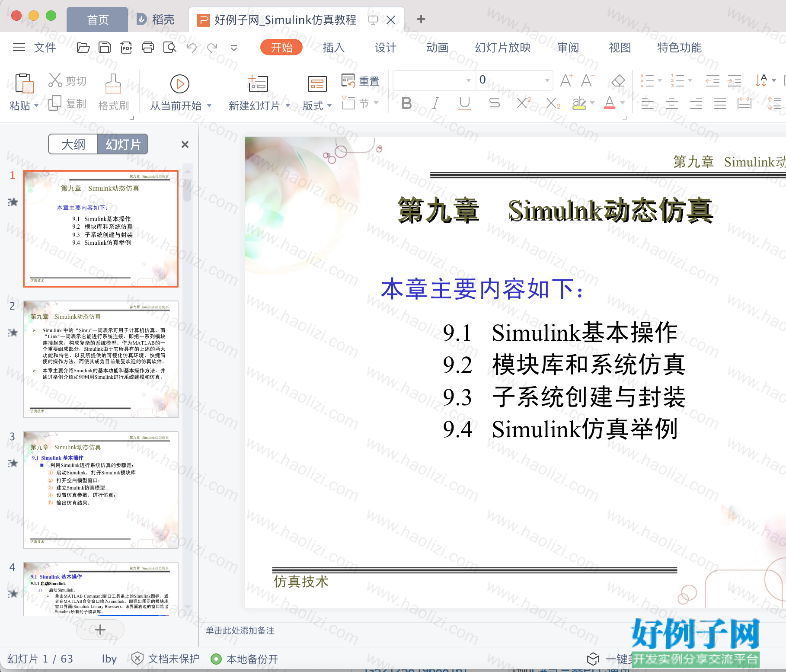786x672 pixels.
Task: Decrease indent icon
Action: (713, 80)
